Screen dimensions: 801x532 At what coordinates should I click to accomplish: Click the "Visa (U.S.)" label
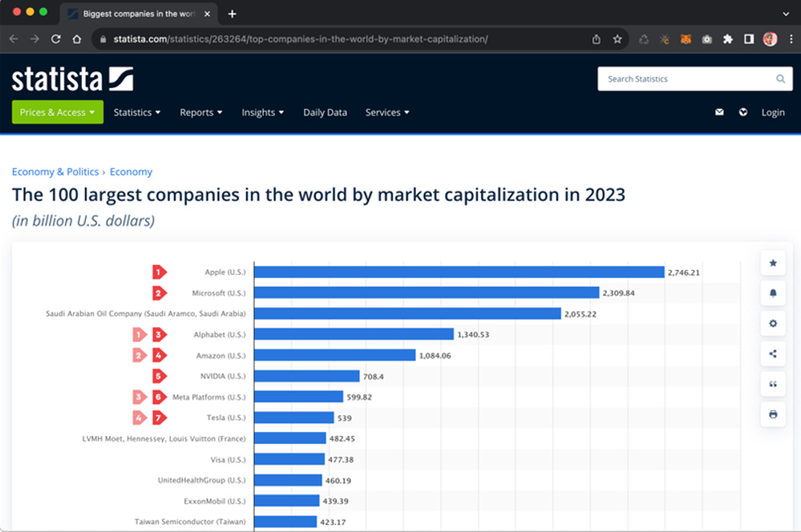[x=228, y=459]
